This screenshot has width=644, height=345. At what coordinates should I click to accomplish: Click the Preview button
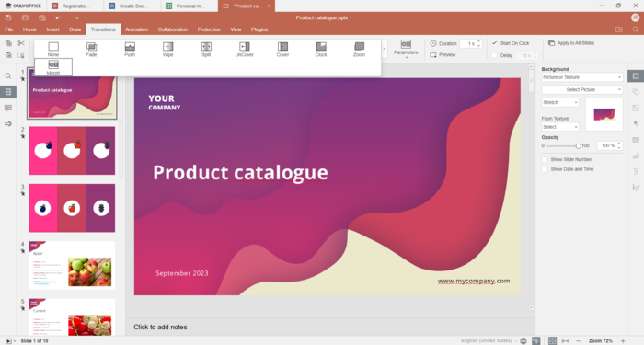[443, 55]
